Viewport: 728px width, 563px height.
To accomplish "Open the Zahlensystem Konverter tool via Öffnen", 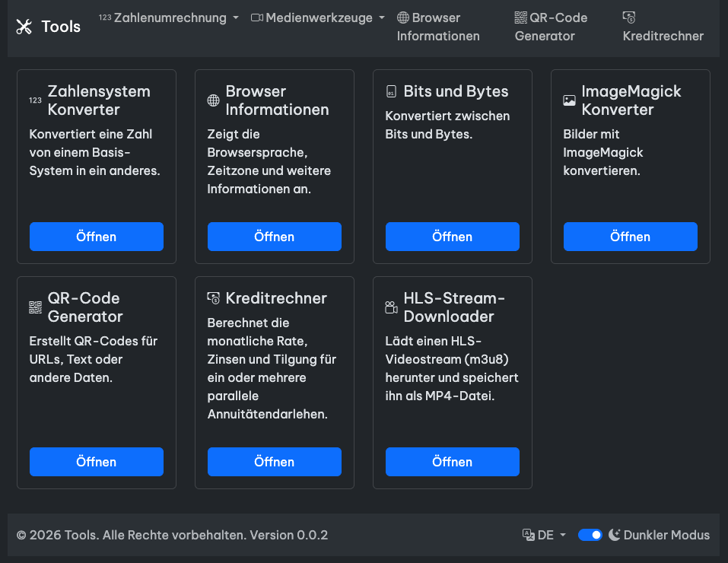I will tap(97, 237).
